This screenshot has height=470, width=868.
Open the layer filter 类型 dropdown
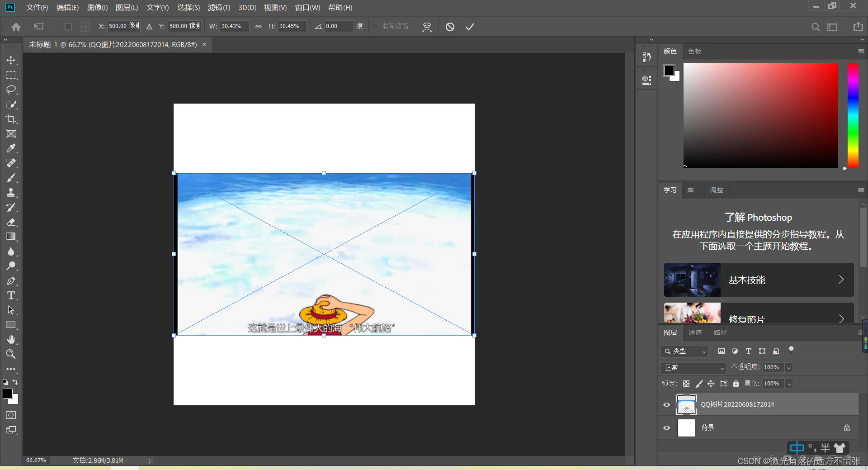pyautogui.click(x=684, y=351)
